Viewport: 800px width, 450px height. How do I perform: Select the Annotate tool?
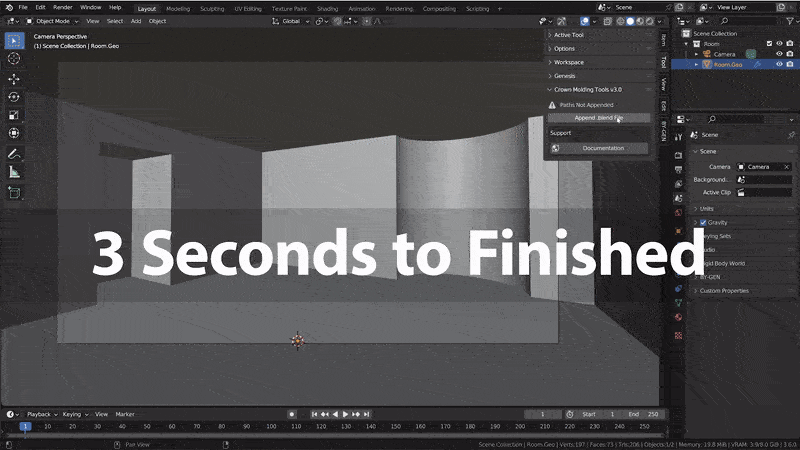point(14,154)
